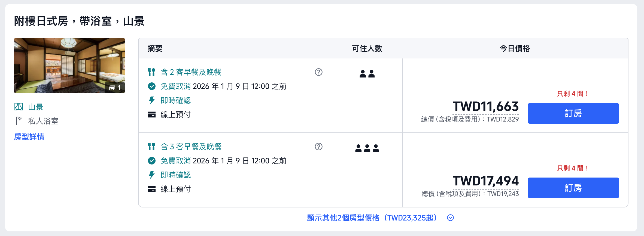The width and height of the screenshot is (644, 236).
Task: Click the online prepayment card icon
Action: point(152,114)
